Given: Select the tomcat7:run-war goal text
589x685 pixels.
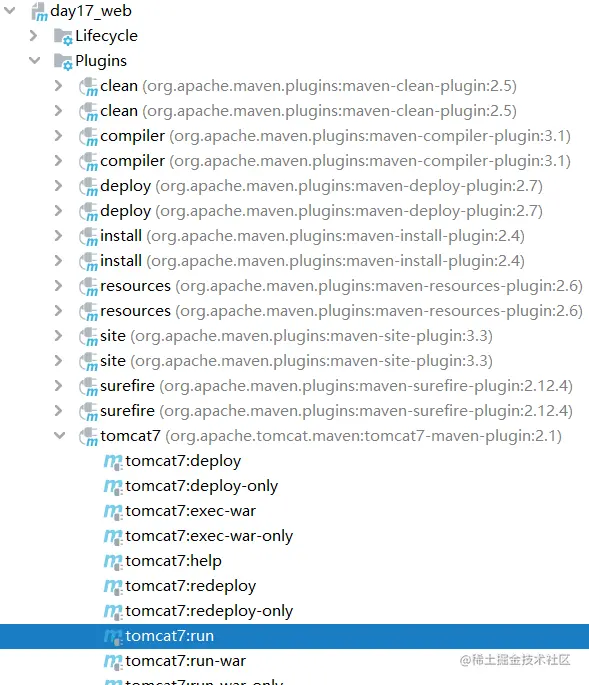Looking at the screenshot, I should click(185, 661).
